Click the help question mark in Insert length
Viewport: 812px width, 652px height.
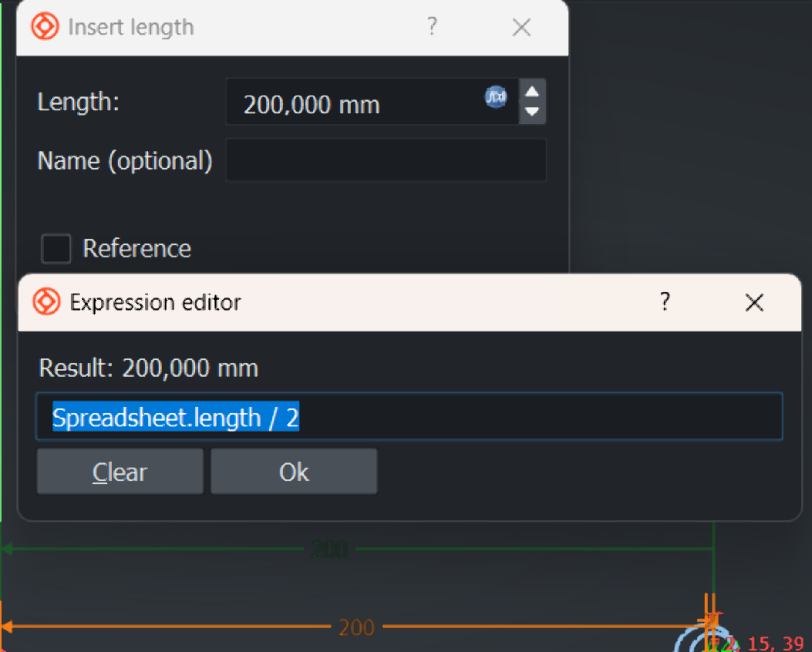click(432, 27)
